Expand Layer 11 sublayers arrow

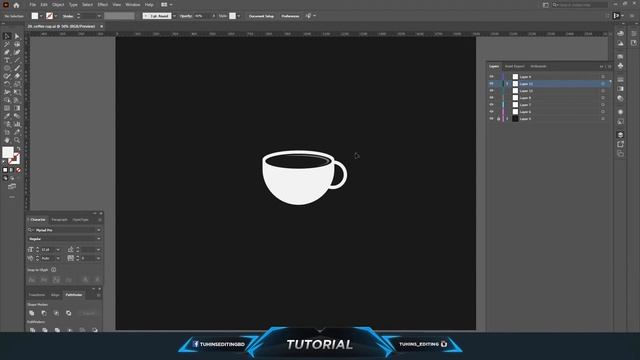(x=507, y=84)
